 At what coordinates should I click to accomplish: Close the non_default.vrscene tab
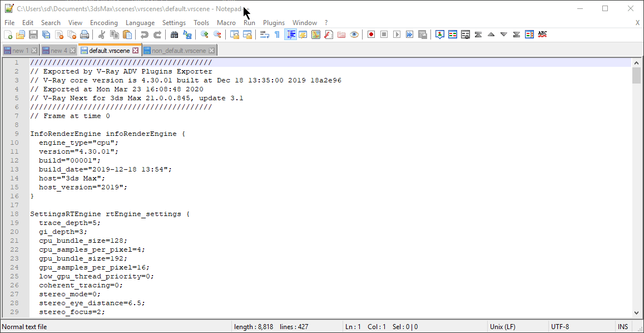tap(211, 51)
